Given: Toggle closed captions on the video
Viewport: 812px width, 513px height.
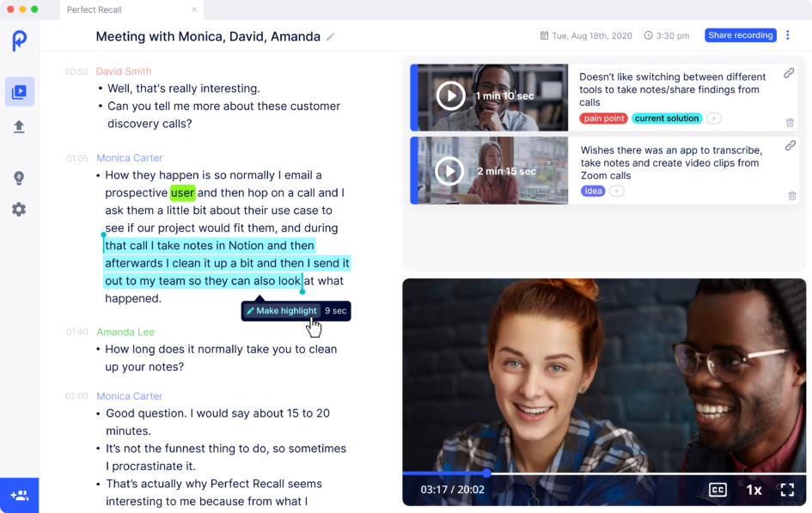Looking at the screenshot, I should click(717, 490).
